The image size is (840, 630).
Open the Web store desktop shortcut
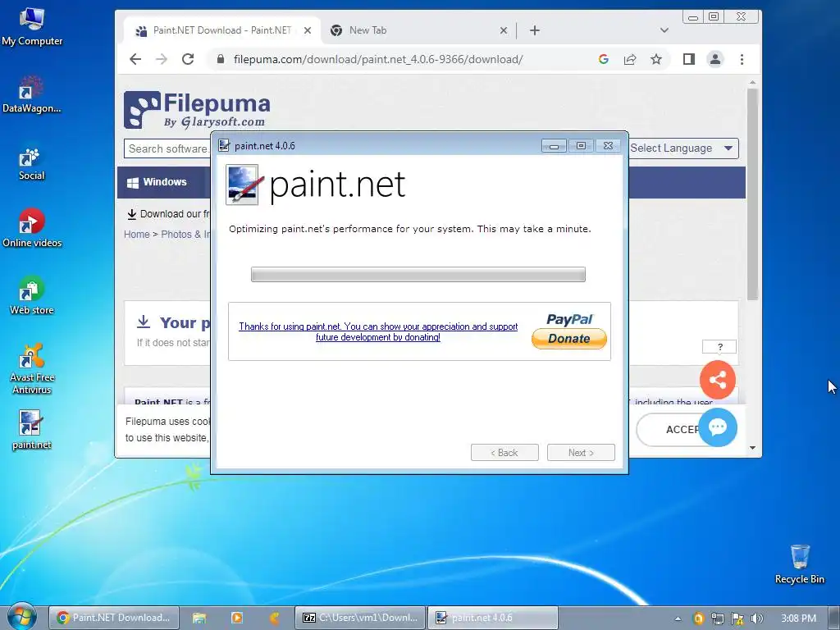pyautogui.click(x=32, y=296)
